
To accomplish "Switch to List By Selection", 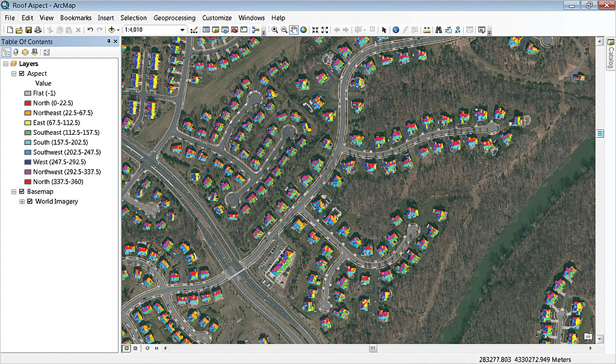I will pos(34,52).
